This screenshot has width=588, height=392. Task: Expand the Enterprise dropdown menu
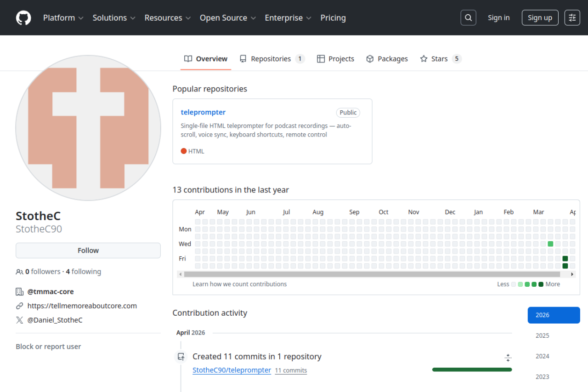pos(288,18)
